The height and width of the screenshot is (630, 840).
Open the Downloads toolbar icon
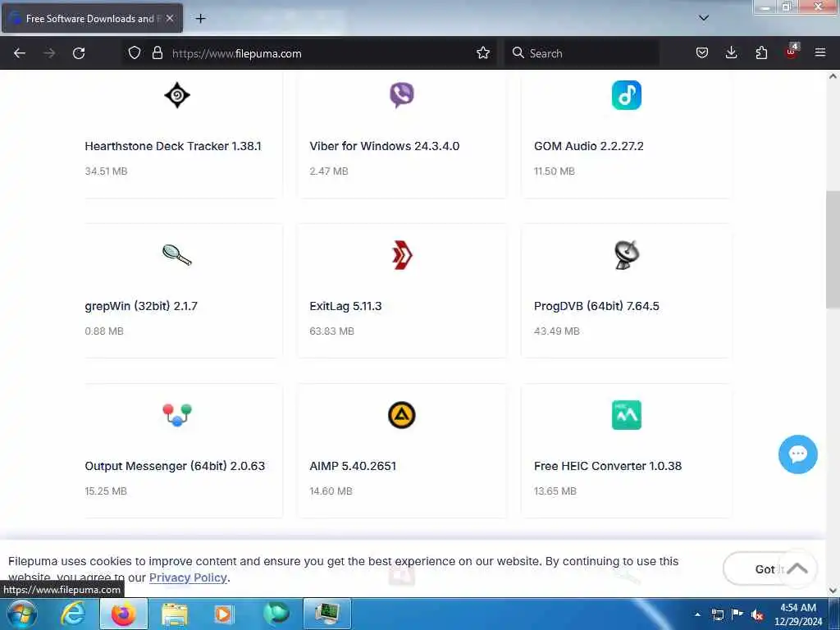pos(731,53)
